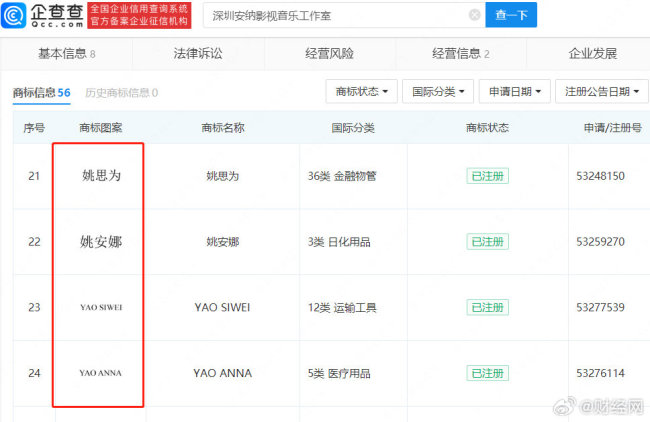The image size is (650, 422).
Task: Click the 商标状态 column header
Action: 488,128
